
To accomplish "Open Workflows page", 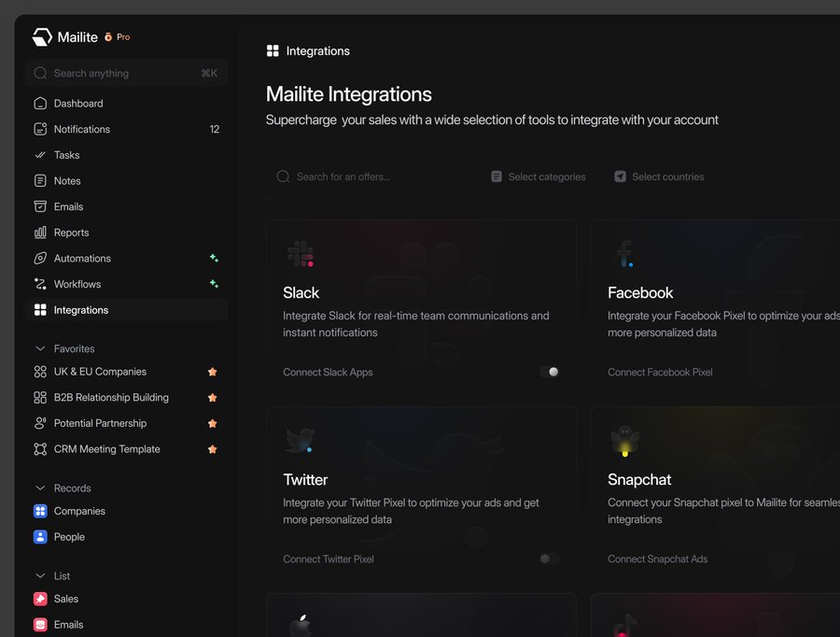I will click(126, 284).
